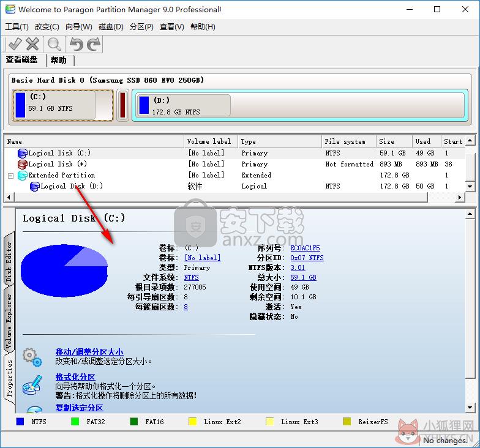Image resolution: width=480 pixels, height=448 pixels.
Task: Open the Volume Explorer side tab
Action: [9, 321]
